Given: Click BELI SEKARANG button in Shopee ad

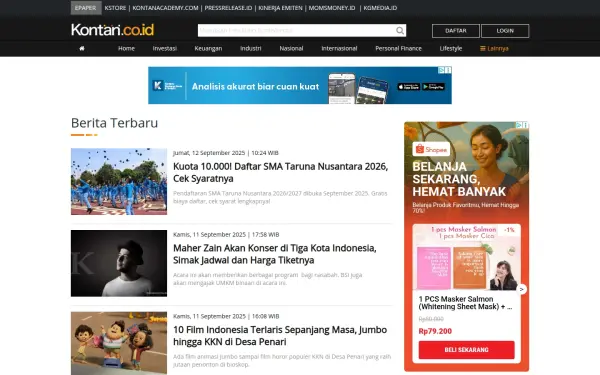Looking at the screenshot, I should [x=466, y=350].
